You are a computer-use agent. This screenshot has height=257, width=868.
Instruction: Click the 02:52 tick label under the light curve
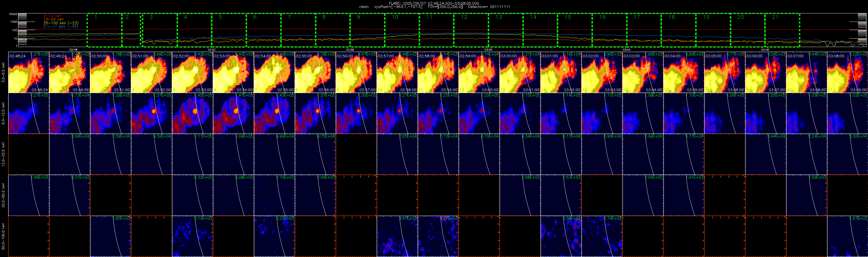[212, 50]
